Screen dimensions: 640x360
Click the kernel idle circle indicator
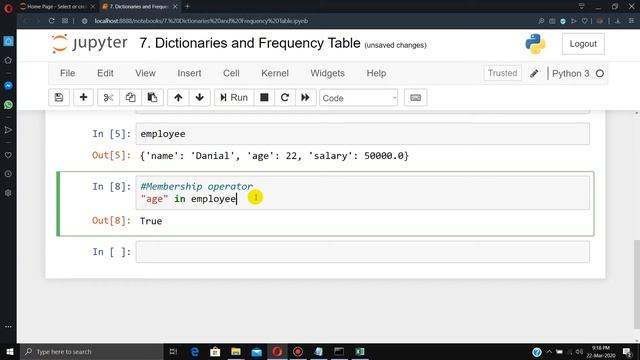click(x=600, y=73)
